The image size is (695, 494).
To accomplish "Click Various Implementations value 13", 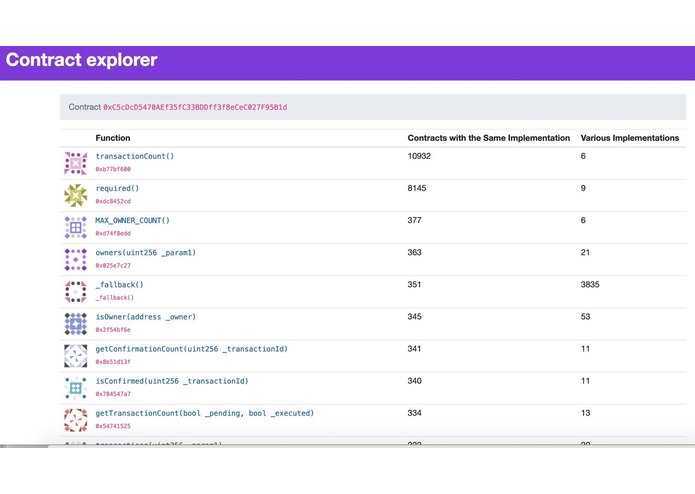I will [x=586, y=413].
